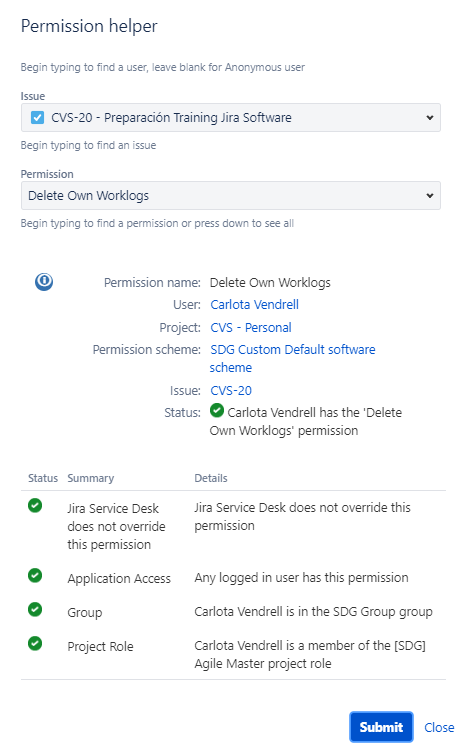Click the green check for the Group row

point(35,609)
